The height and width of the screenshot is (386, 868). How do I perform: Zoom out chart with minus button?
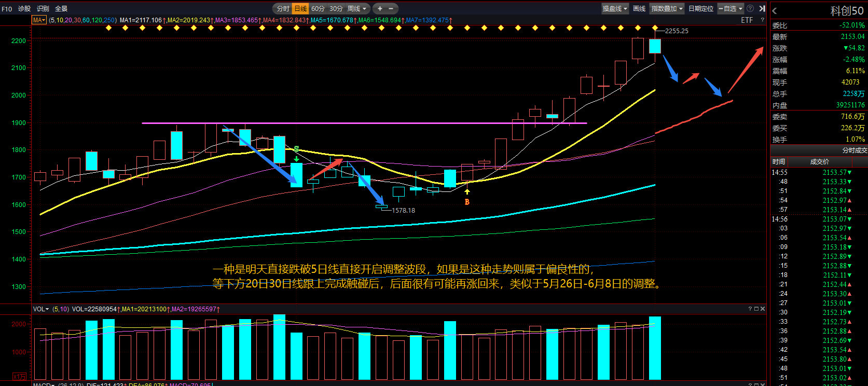pyautogui.click(x=391, y=8)
